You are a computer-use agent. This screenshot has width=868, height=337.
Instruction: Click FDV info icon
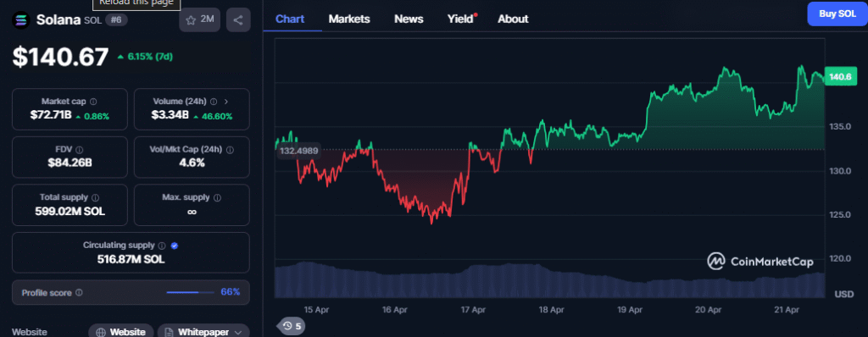[79, 150]
